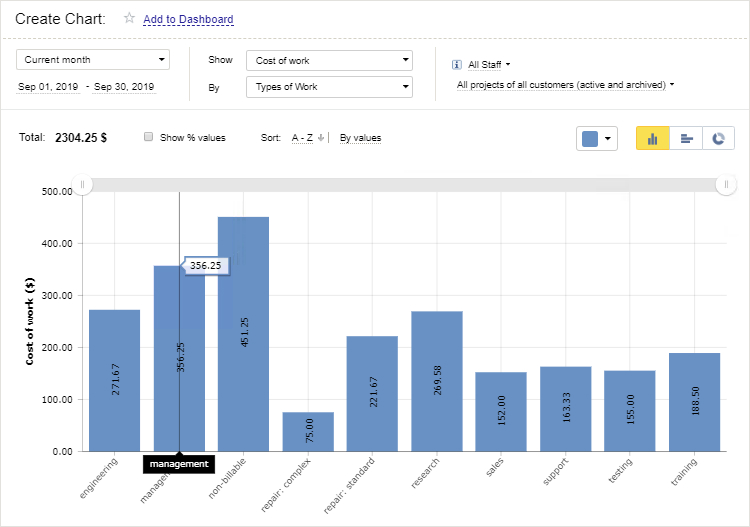
Task: Click the non-billable axis label
Action: [x=227, y=478]
